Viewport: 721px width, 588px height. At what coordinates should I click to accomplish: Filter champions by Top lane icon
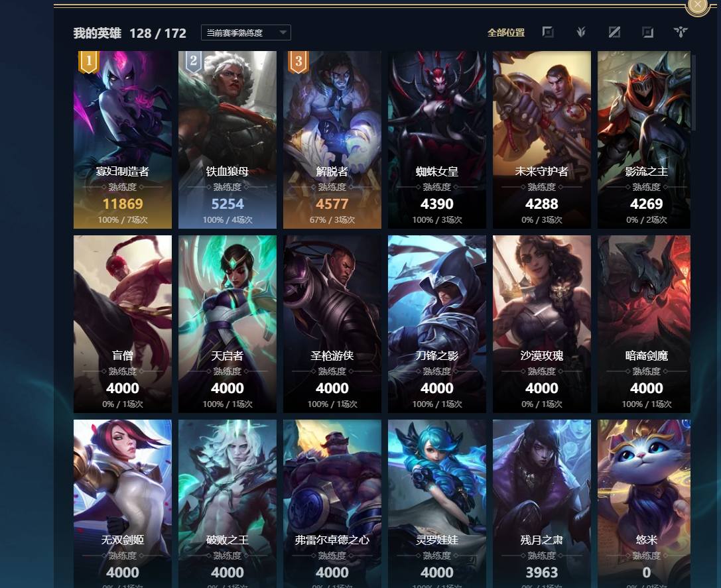coord(548,32)
